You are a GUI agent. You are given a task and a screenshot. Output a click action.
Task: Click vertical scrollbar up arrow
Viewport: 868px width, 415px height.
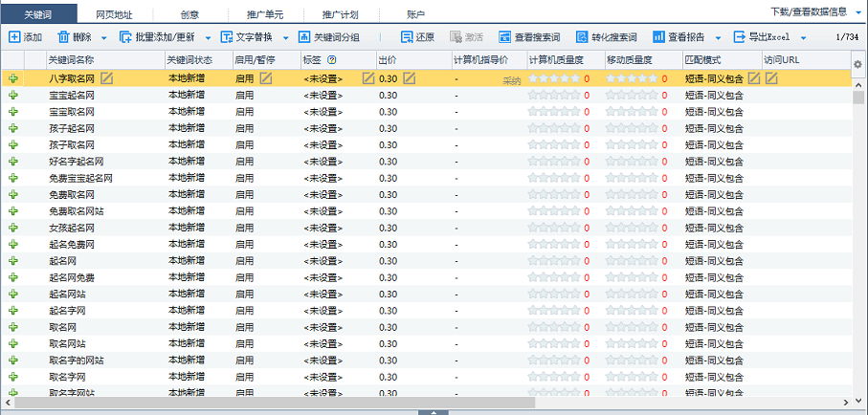(x=858, y=86)
